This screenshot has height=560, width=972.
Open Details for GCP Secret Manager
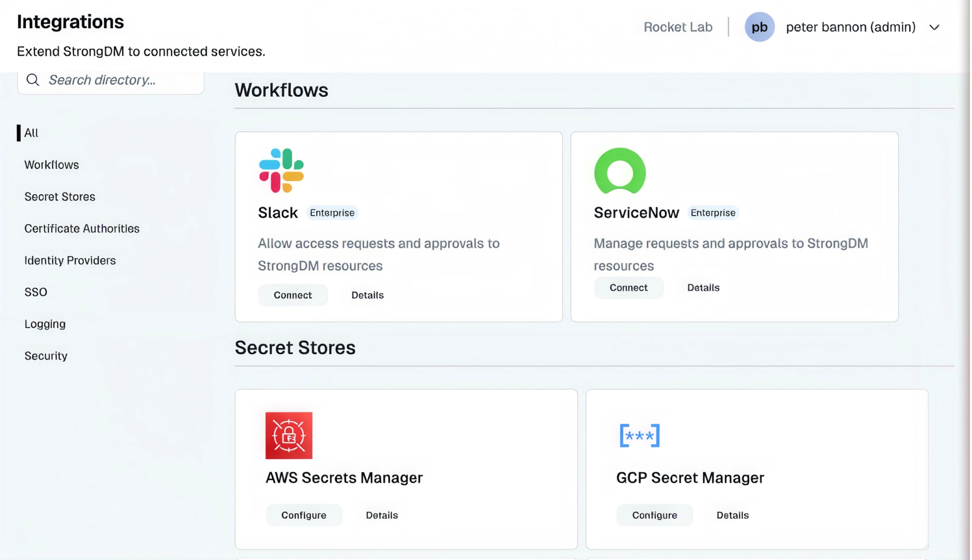[x=732, y=515]
